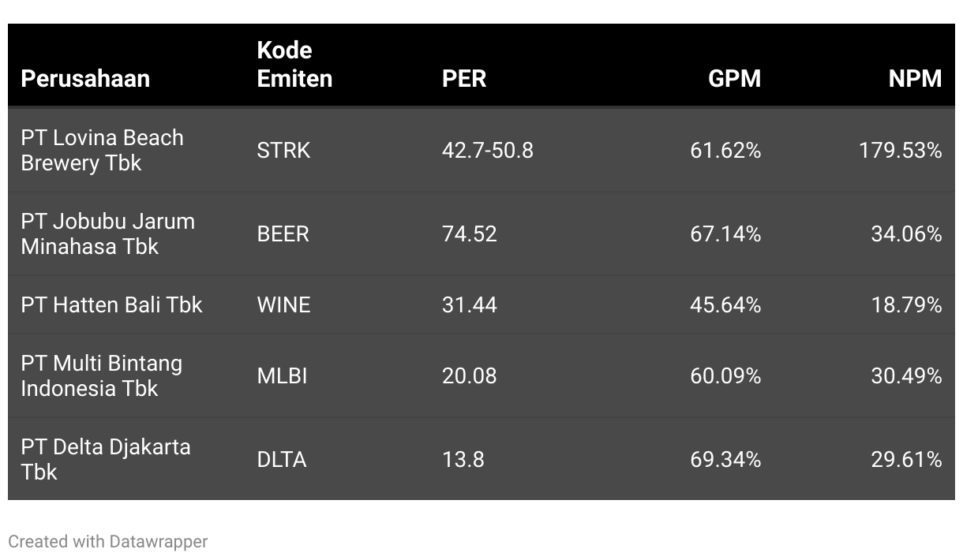Screen dimensions: 963x560
Task: Click the STRK ticker code cell
Action: [283, 150]
